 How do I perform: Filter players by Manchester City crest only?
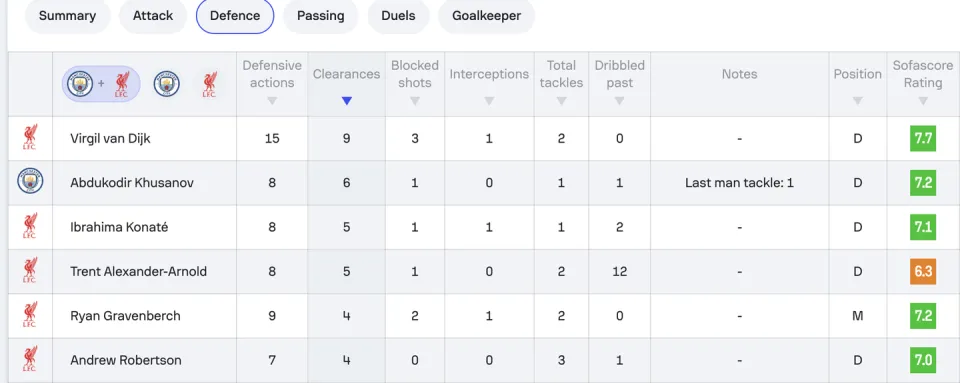pyautogui.click(x=167, y=84)
